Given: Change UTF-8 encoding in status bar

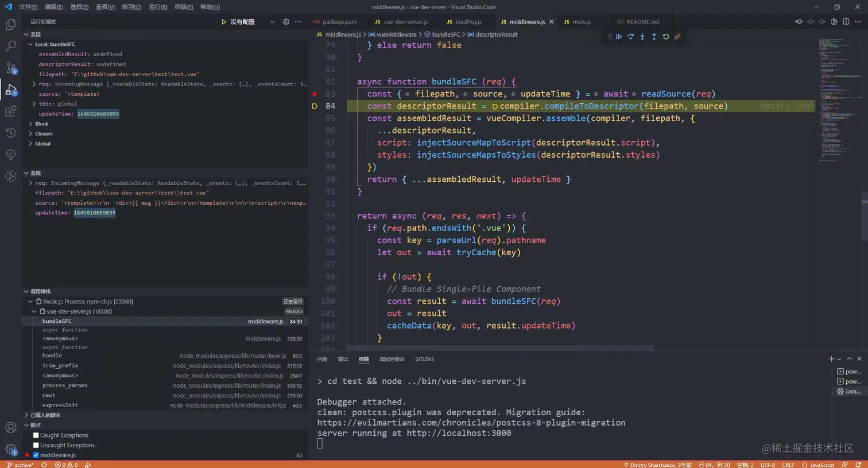Looking at the screenshot, I should [768, 465].
